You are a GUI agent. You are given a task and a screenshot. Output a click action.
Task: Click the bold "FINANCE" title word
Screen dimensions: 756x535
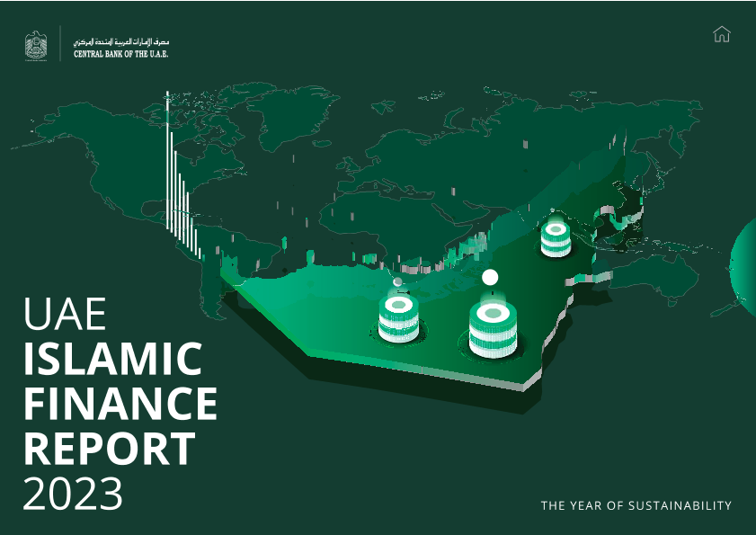120,403
